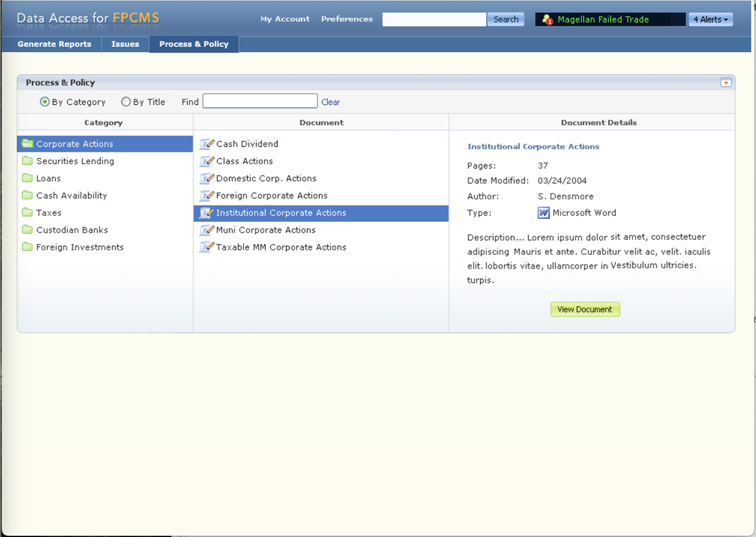Click the Foreign Investments folder icon
Screen dimensions: 756x537
click(27, 247)
